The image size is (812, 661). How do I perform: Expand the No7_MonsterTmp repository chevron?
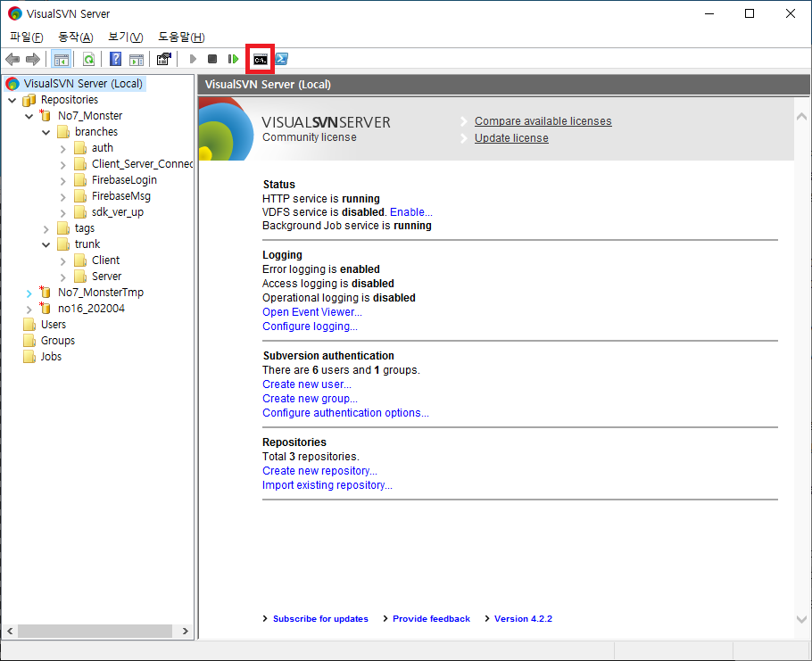click(x=29, y=293)
